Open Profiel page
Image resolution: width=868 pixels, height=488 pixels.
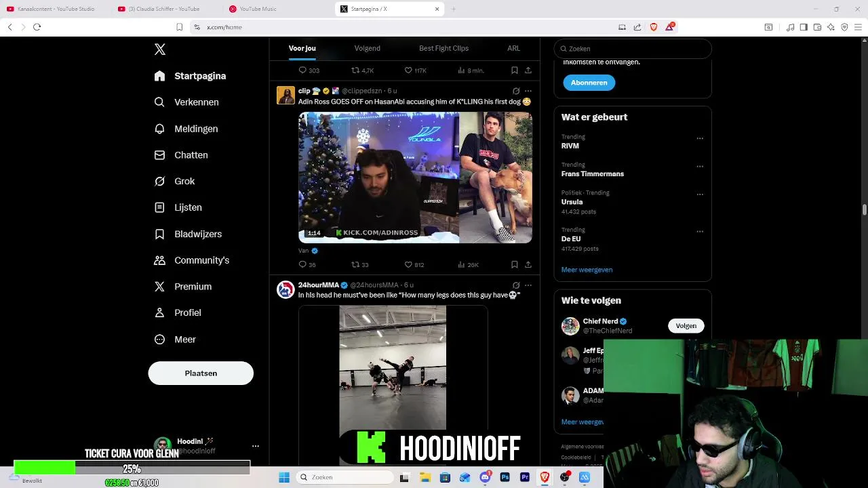[178, 313]
